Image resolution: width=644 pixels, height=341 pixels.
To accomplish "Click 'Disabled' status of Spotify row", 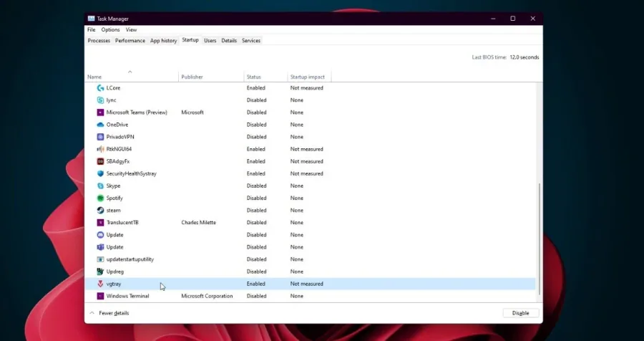I will tap(257, 198).
